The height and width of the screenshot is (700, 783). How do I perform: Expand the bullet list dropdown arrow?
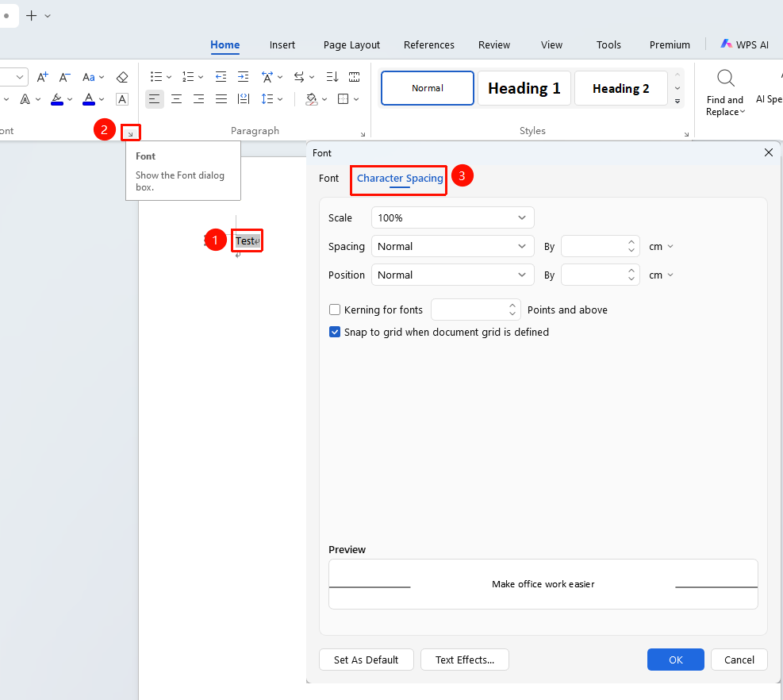click(169, 77)
